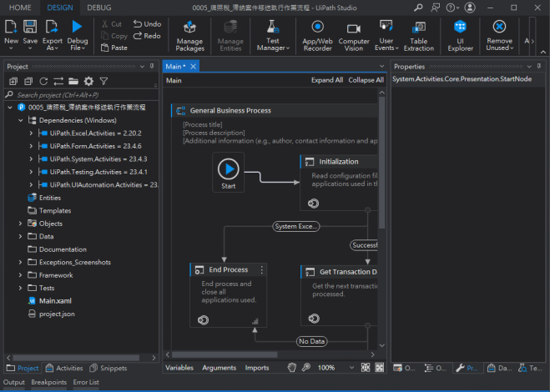
Task: Expand UiPath.Form.Activities dependency
Action: tap(31, 146)
